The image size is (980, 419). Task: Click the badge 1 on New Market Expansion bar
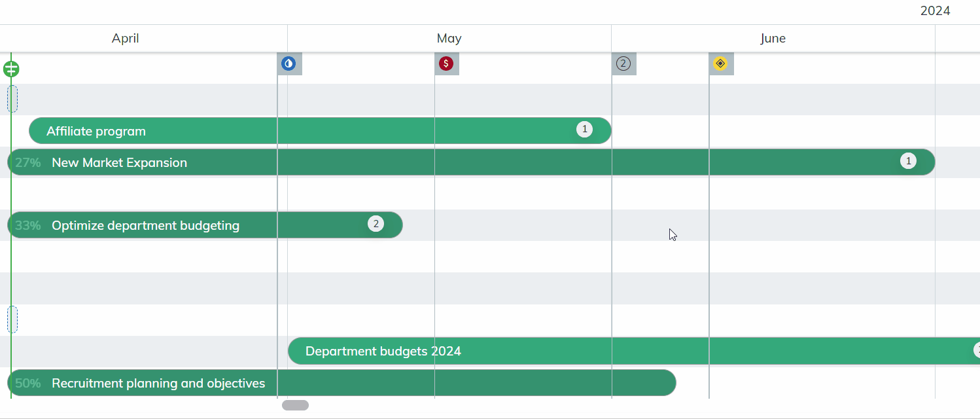point(908,160)
